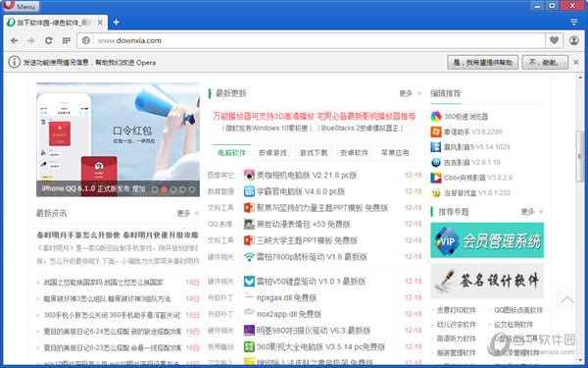Image resolution: width=588 pixels, height=368 pixels.
Task: Select the 电脑软件 tab
Action: point(231,152)
